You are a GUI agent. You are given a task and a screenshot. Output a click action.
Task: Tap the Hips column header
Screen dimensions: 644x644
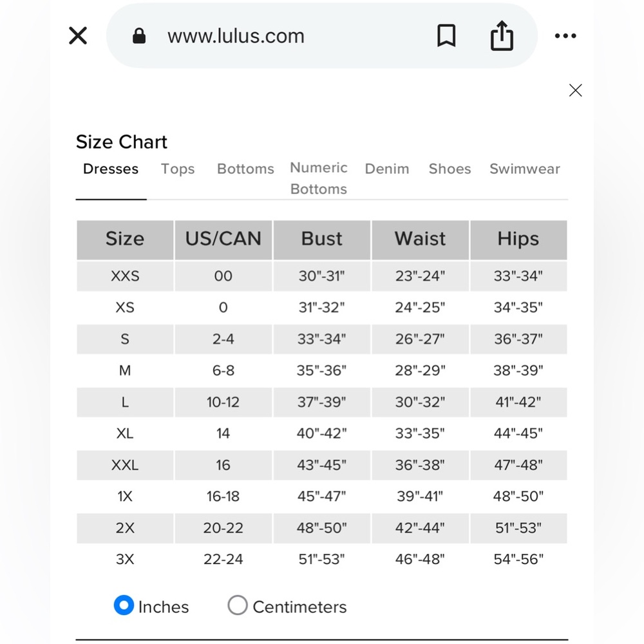point(518,239)
